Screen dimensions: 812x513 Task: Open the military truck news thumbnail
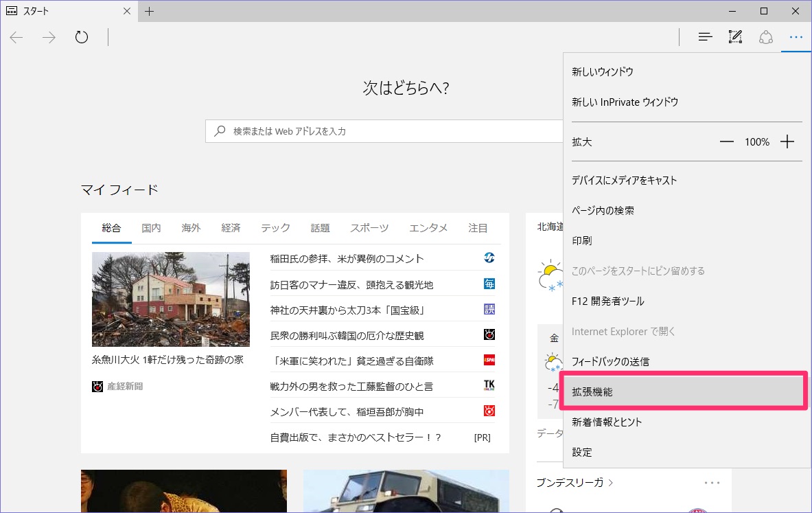click(406, 491)
